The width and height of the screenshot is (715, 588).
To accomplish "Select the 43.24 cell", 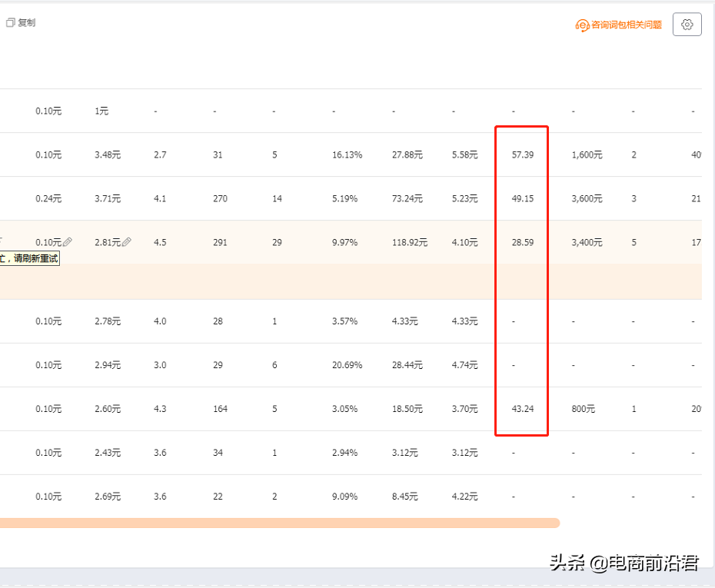I will click(523, 409).
